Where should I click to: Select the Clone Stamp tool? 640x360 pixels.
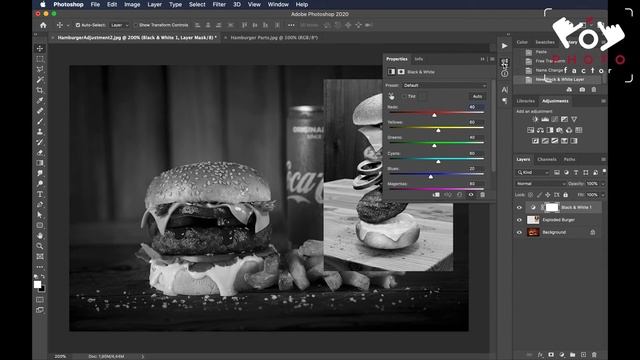[x=40, y=132]
